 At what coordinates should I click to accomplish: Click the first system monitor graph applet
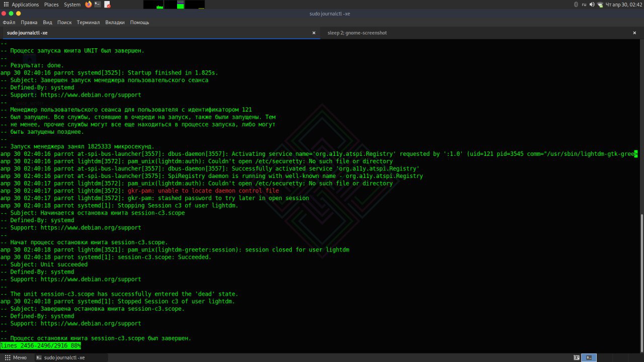click(x=153, y=5)
